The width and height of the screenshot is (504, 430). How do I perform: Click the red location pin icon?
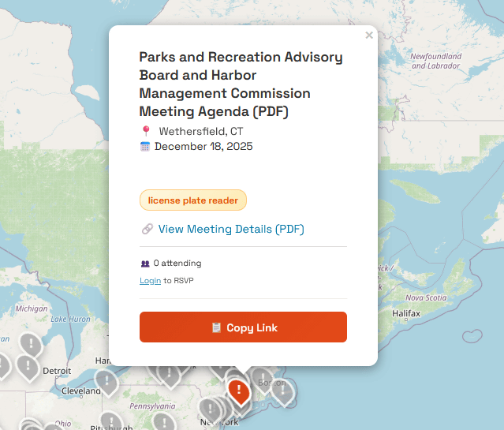tap(145, 131)
